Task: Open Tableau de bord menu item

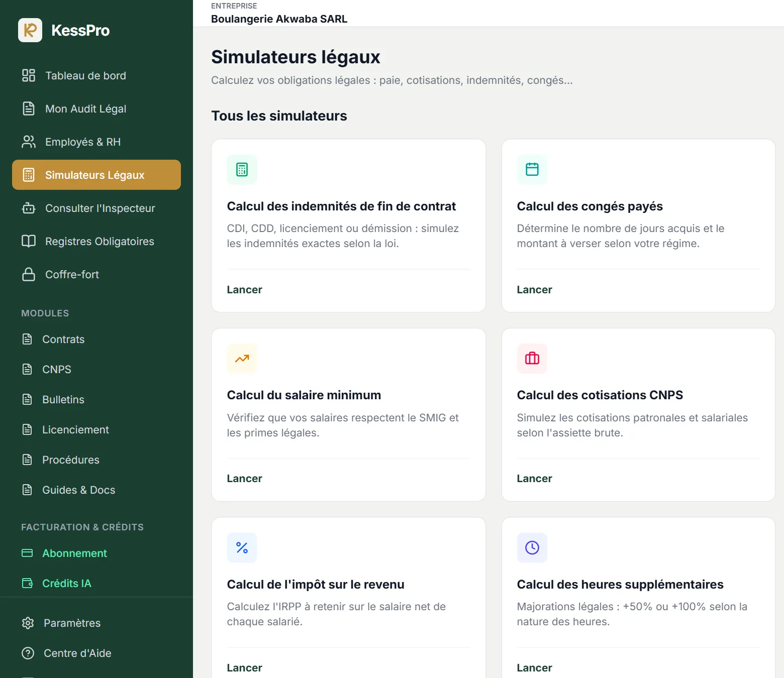Action: [96, 75]
